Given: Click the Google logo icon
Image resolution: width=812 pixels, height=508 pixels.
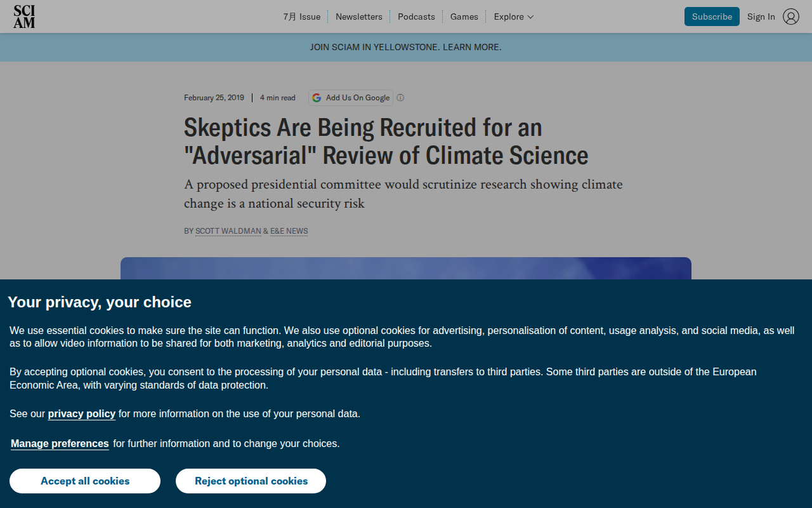Looking at the screenshot, I should pyautogui.click(x=317, y=98).
